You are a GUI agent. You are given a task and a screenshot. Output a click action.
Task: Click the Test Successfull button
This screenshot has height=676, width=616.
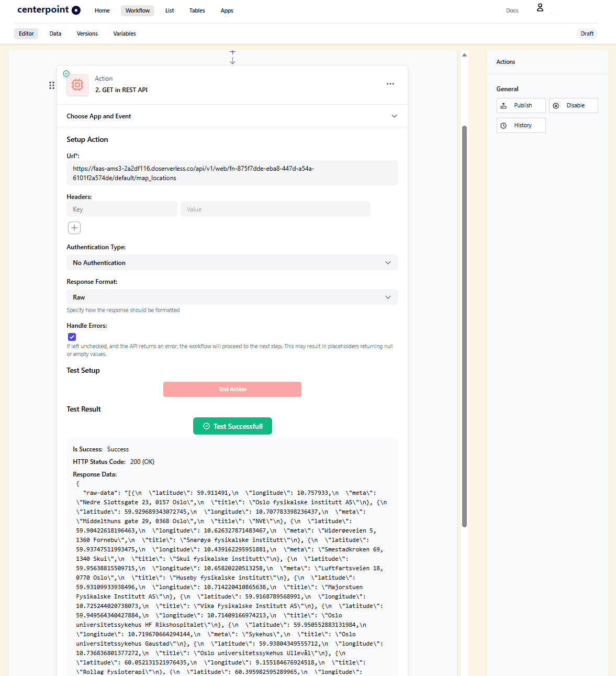[232, 426]
